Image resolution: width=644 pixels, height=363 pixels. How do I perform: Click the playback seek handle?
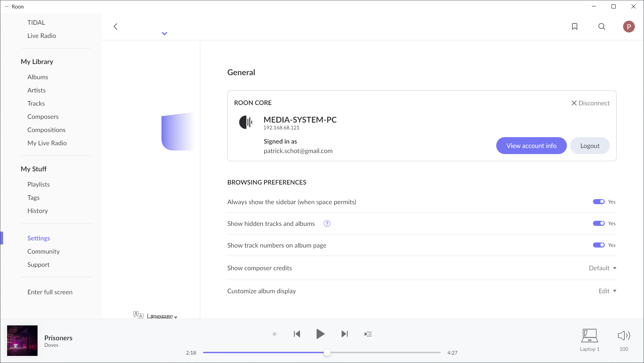tap(327, 353)
